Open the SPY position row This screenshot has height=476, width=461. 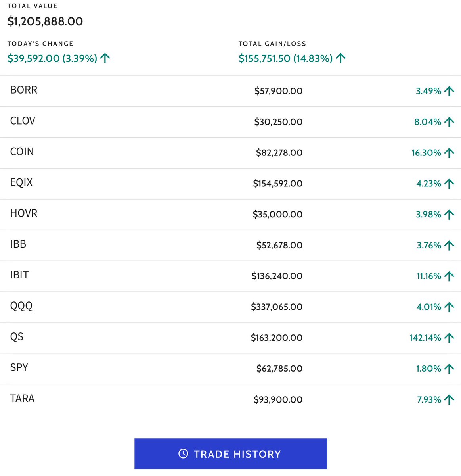(230, 368)
